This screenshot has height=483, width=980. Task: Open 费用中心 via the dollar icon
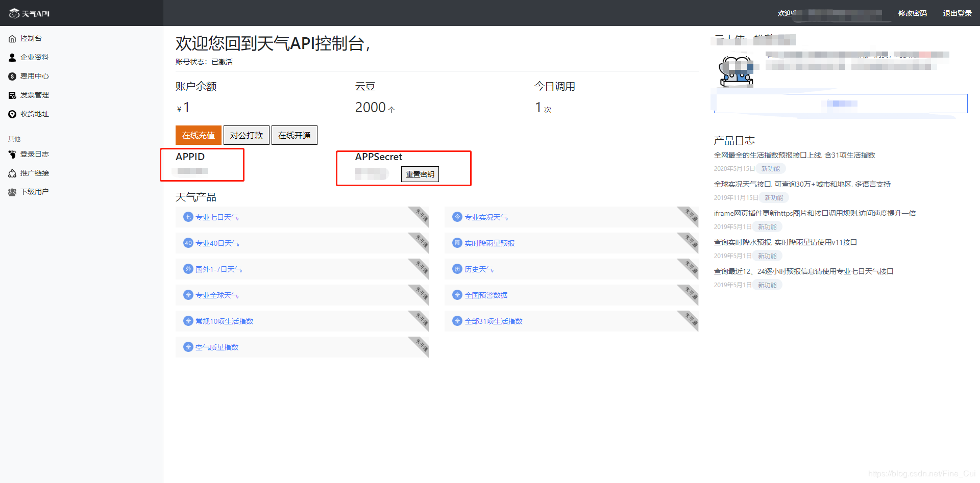point(12,76)
